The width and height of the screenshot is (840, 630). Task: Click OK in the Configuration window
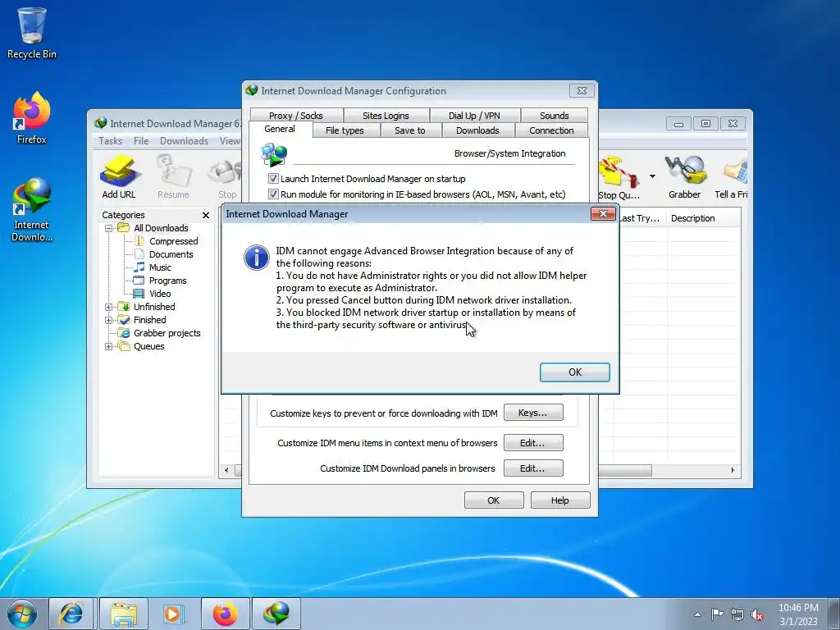pyautogui.click(x=493, y=500)
